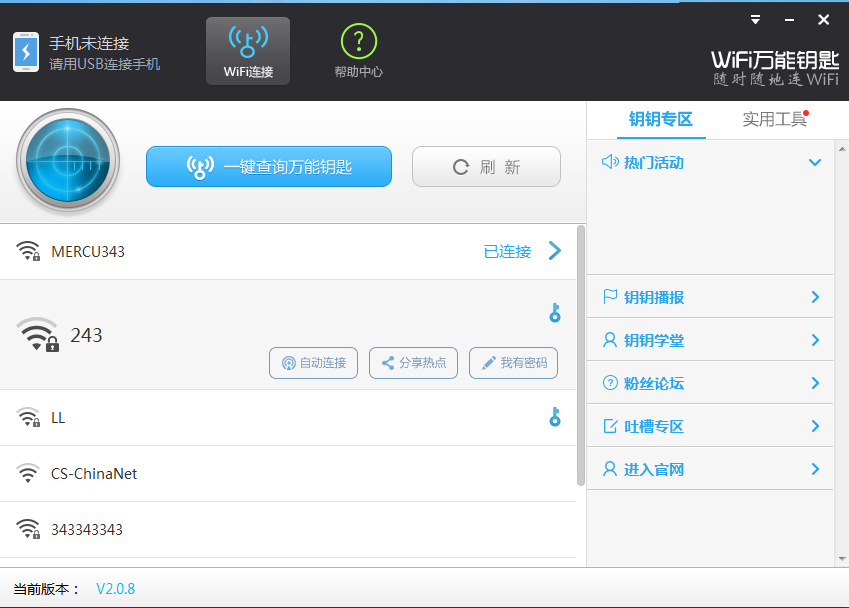Open MERCU343 details chevron arrow

tap(554, 251)
